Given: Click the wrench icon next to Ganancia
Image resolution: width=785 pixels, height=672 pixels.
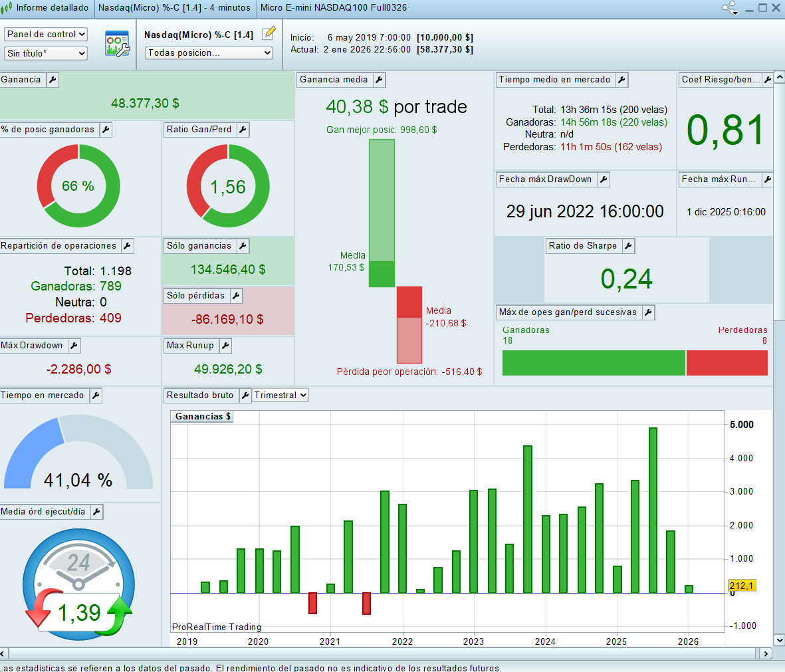Looking at the screenshot, I should [53, 80].
